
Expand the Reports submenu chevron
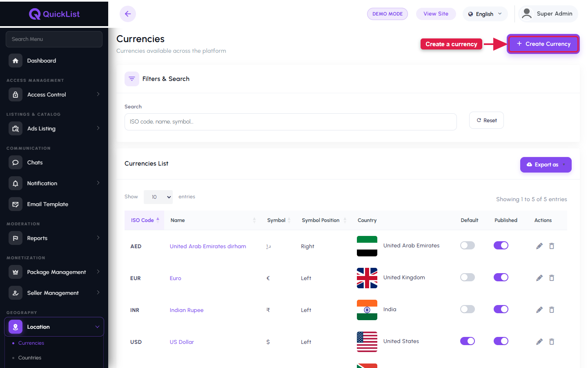coord(98,238)
